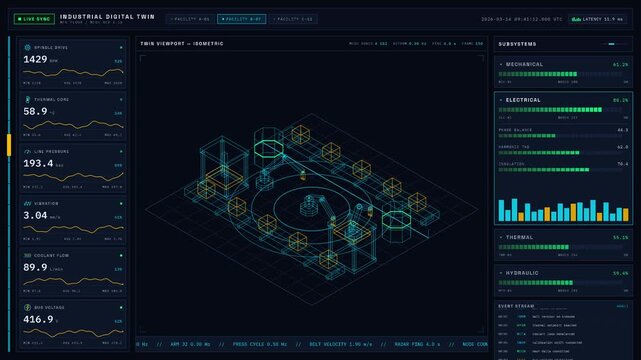
Task: Click the UTC timestamp in header
Action: (x=522, y=19)
